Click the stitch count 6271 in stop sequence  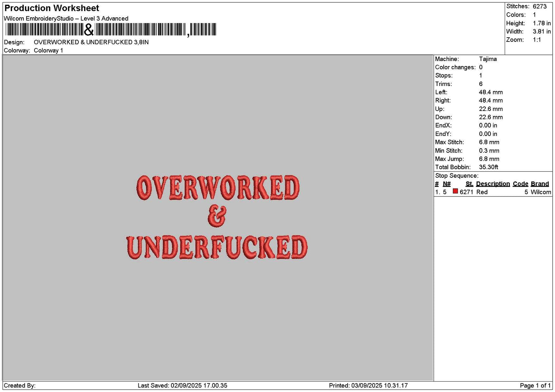[466, 192]
